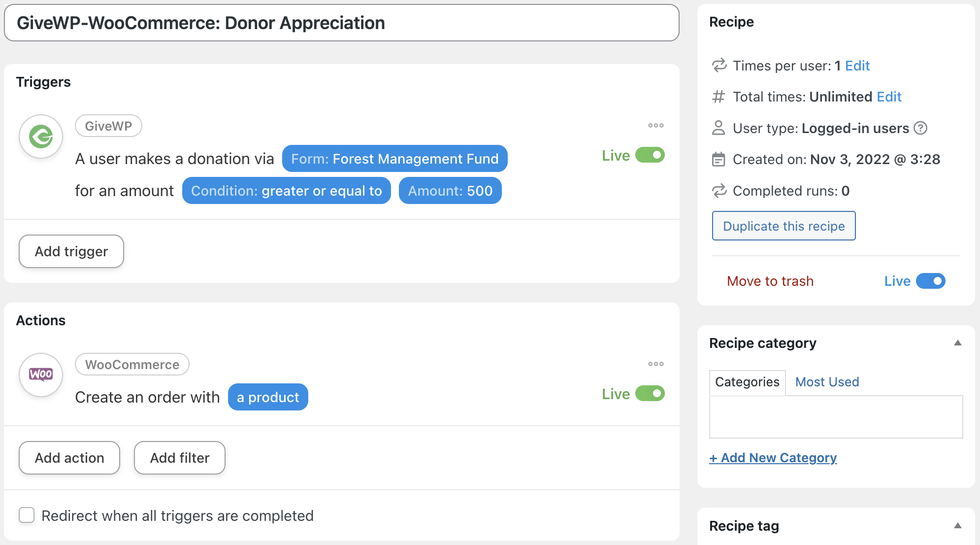The image size is (980, 545).
Task: Click the Times per user loop icon
Action: click(x=719, y=66)
